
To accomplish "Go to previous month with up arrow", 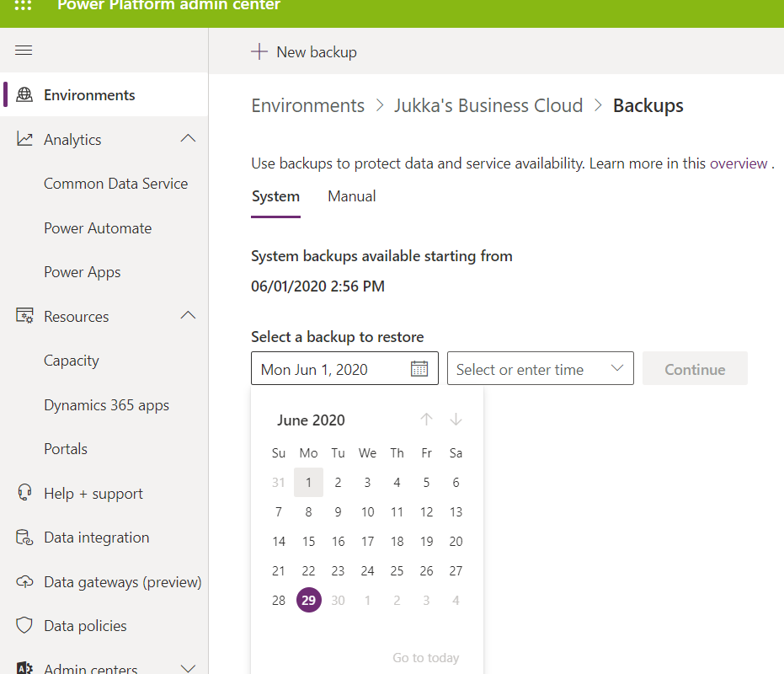I will (x=426, y=420).
